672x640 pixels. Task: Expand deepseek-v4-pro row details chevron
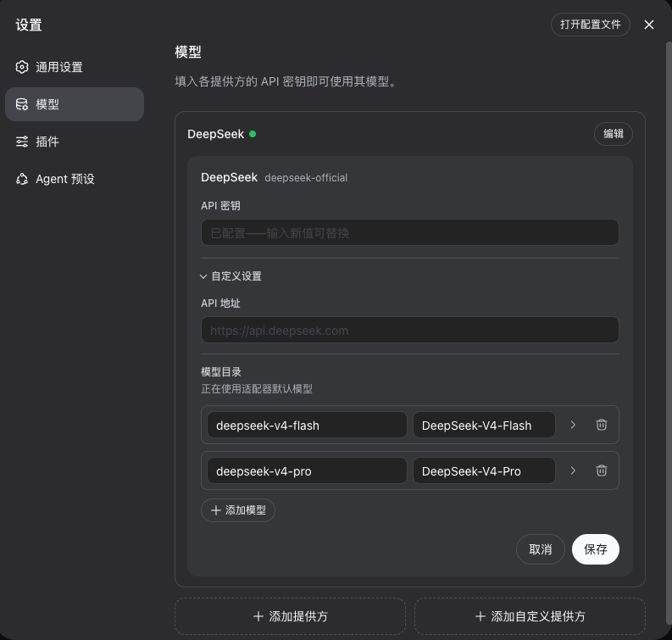click(573, 470)
